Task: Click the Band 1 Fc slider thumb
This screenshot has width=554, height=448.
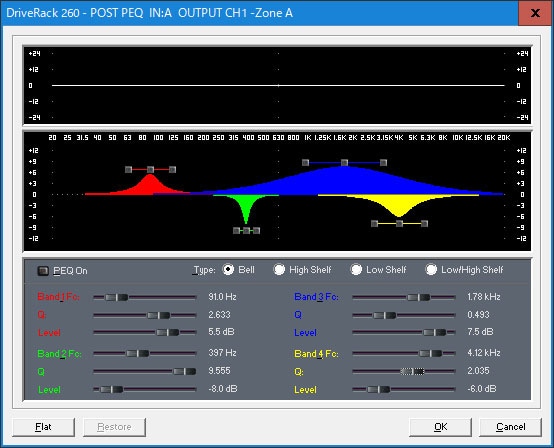Action: [x=117, y=297]
